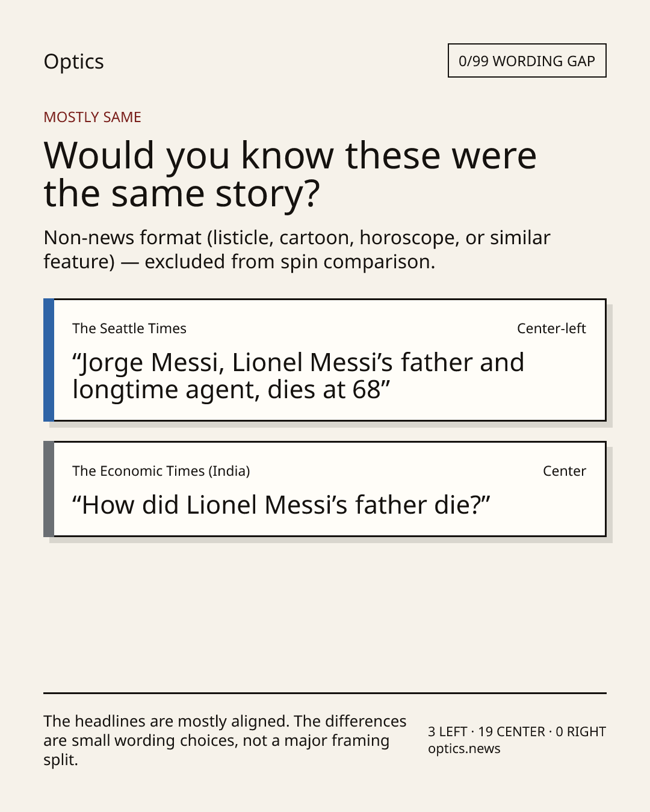Click the 0/99 WORDING GAP badge
Screen dimensions: 650x812
[x=527, y=61]
